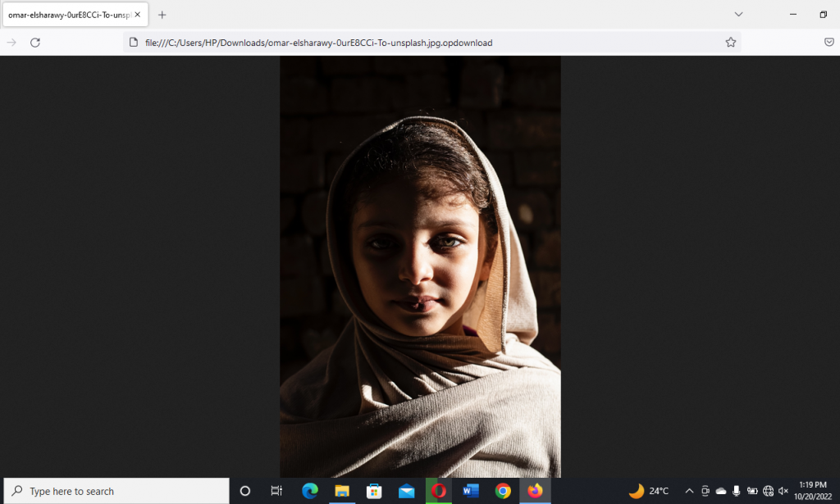
Task: Toggle the muted volume speaker icon
Action: pos(783,491)
